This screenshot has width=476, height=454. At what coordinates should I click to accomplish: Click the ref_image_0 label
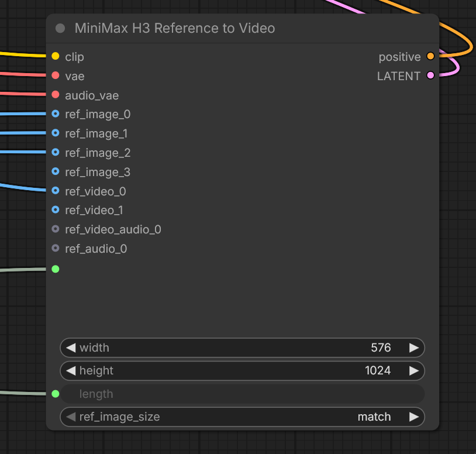click(98, 115)
